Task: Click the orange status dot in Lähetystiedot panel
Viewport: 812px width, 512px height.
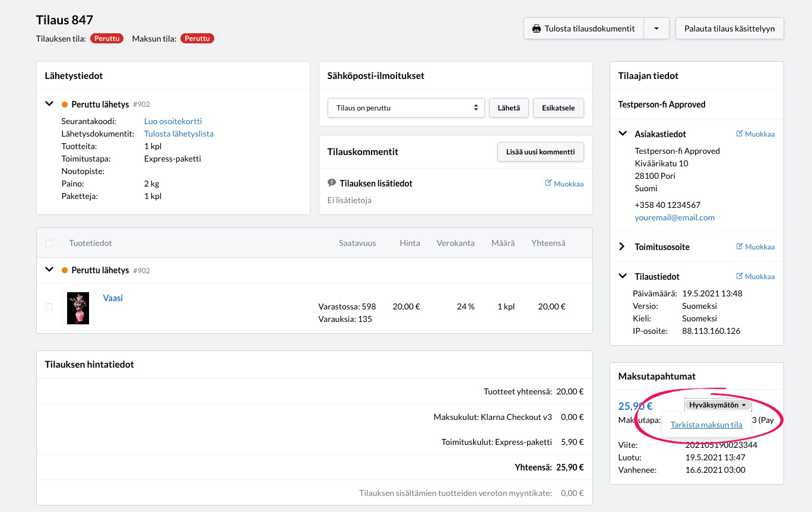Action: click(65, 105)
